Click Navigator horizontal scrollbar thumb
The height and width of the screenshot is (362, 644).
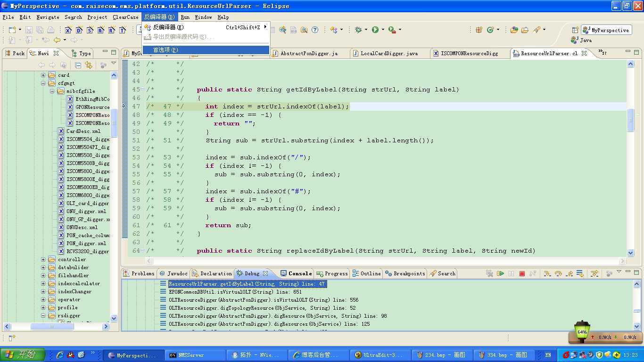(x=52, y=326)
